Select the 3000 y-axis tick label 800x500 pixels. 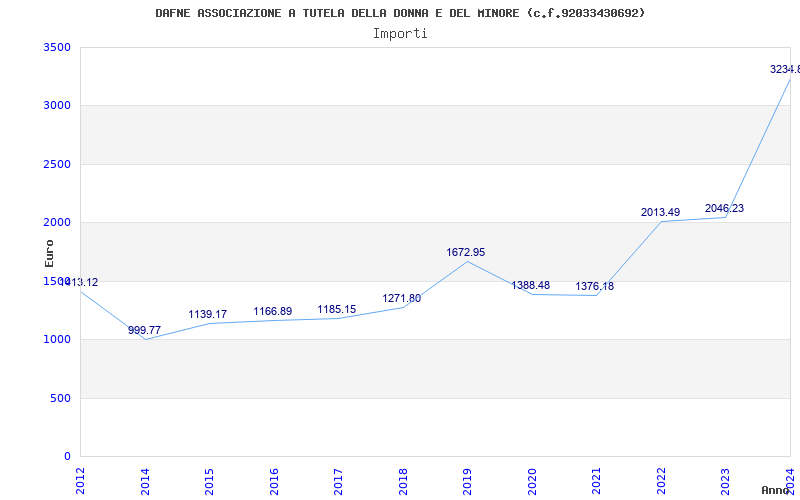(57, 106)
